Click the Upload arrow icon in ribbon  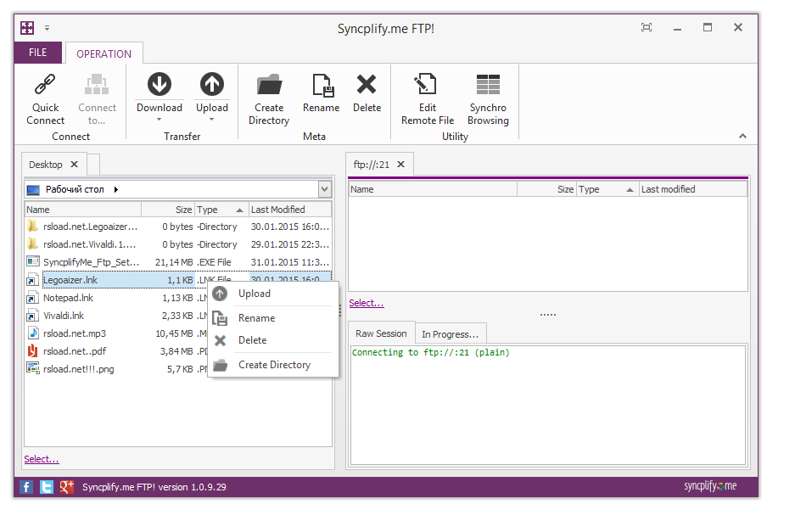point(211,84)
